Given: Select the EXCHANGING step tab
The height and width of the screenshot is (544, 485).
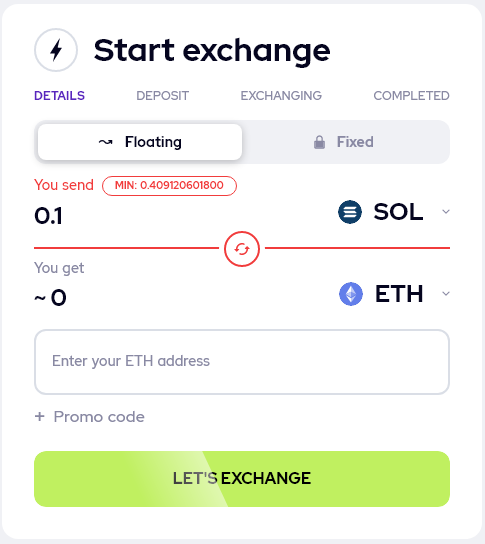Looking at the screenshot, I should click(281, 95).
